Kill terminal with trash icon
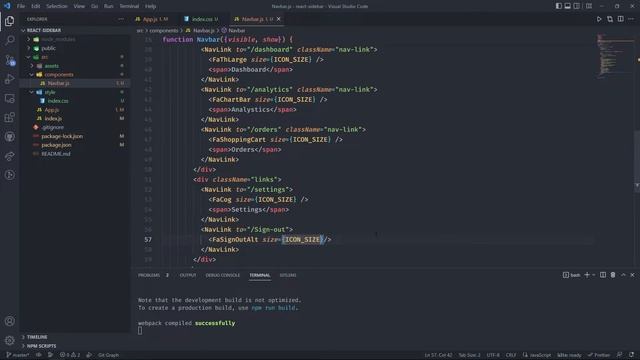The width and height of the screenshot is (640, 360). pyautogui.click(x=613, y=275)
